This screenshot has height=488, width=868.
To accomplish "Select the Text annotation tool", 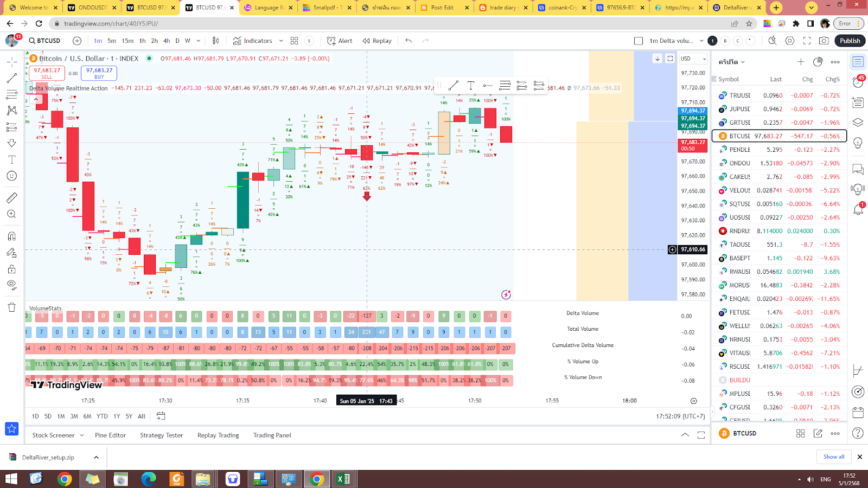I will (x=11, y=159).
